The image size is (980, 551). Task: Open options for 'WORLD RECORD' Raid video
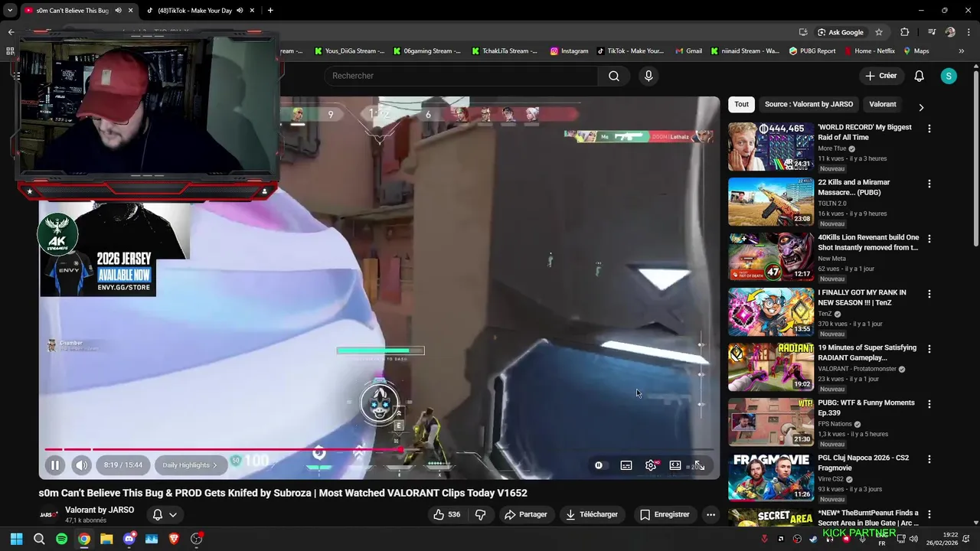[x=929, y=129]
